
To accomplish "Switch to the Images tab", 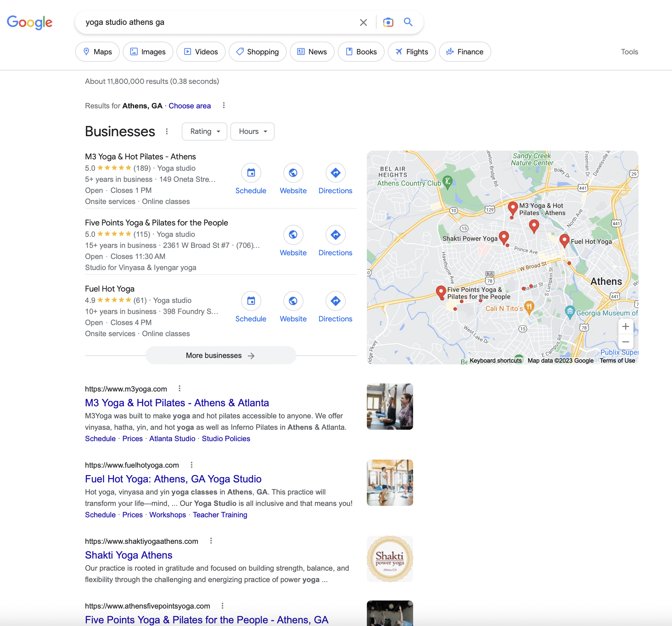I will tap(148, 52).
